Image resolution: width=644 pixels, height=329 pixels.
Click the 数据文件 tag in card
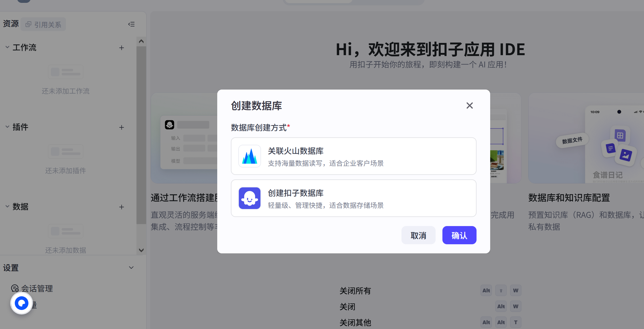pos(572,140)
